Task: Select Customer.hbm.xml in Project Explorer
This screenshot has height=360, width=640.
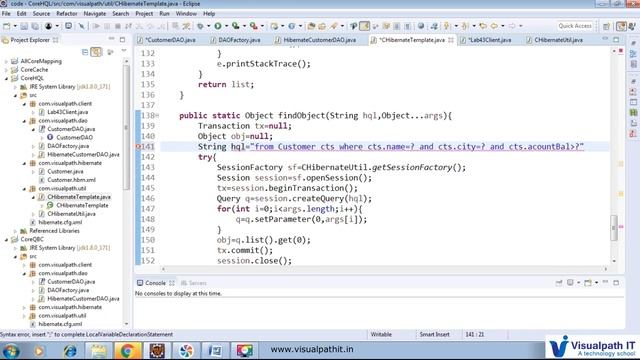Action: pos(71,180)
